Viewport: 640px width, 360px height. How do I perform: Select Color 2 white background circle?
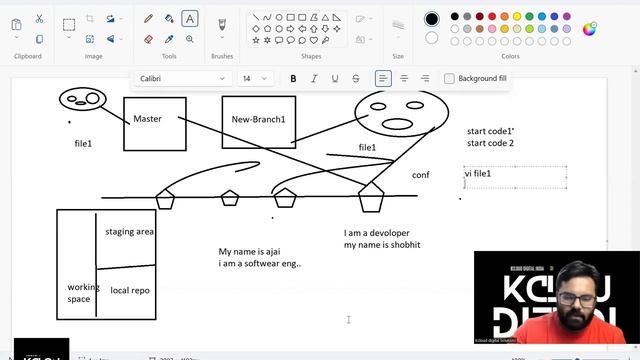[431, 38]
